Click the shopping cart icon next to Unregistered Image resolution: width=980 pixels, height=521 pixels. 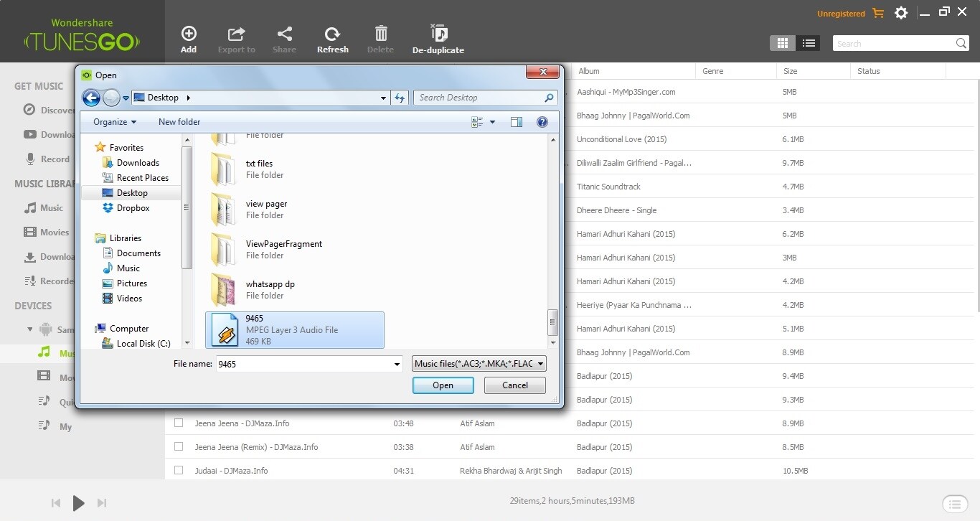(x=878, y=13)
